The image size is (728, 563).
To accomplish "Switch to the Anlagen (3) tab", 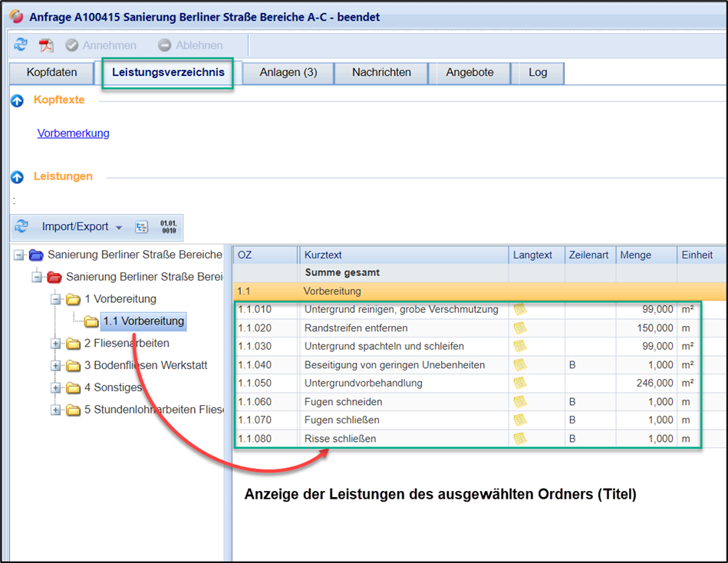I will pos(288,73).
